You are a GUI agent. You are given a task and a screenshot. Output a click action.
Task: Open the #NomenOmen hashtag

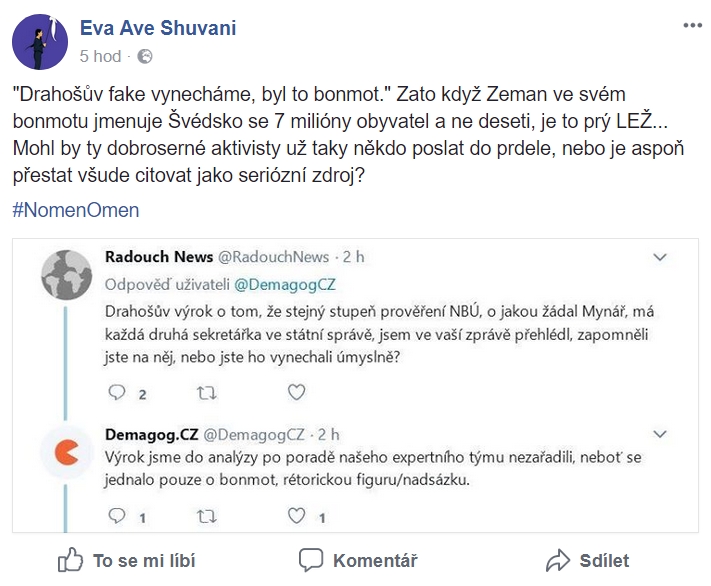[76, 210]
